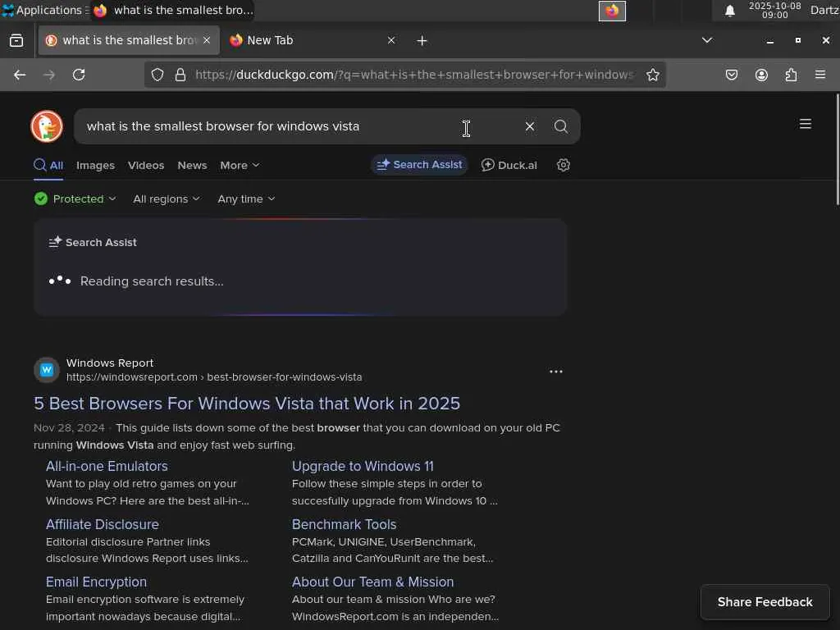Click the magnifying glass search button
This screenshot has height=630, width=840.
560,126
